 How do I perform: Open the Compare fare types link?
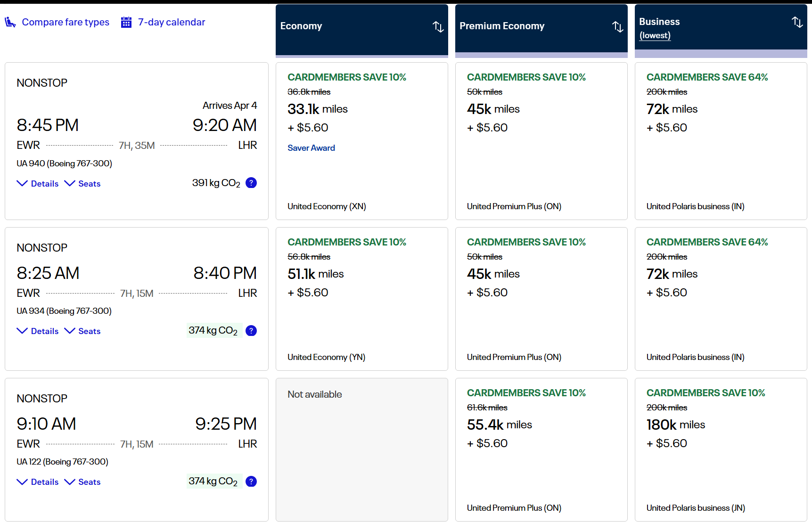66,22
